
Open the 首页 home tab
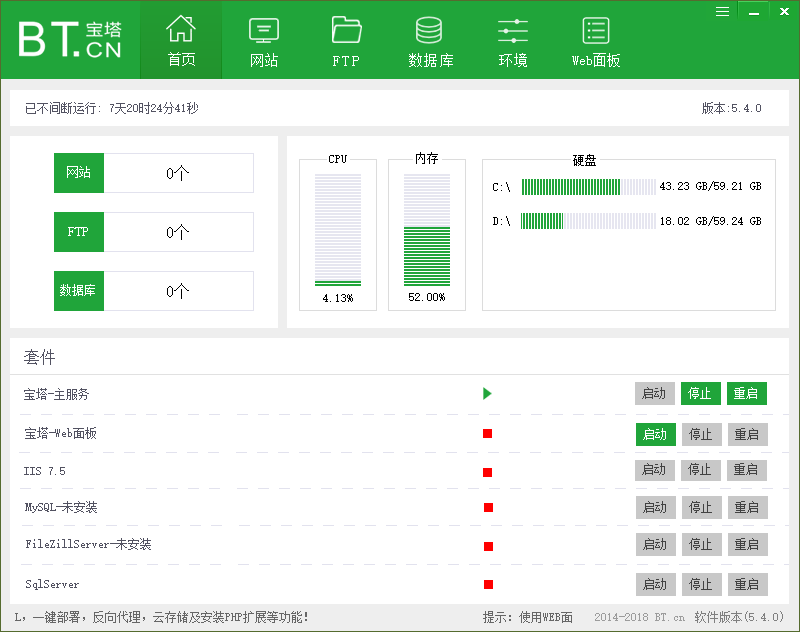[181, 40]
